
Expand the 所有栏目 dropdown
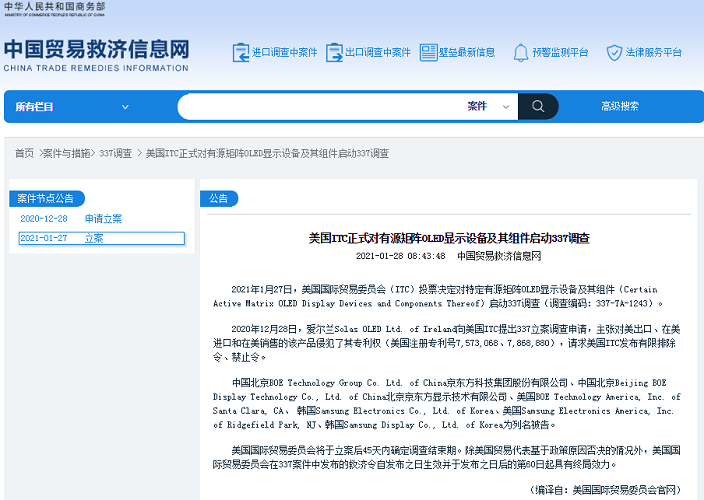pos(72,107)
